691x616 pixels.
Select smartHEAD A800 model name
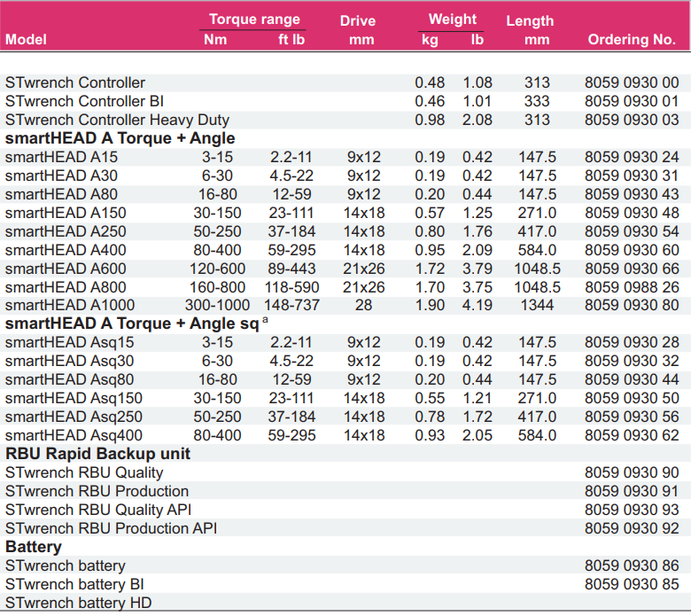click(x=66, y=287)
